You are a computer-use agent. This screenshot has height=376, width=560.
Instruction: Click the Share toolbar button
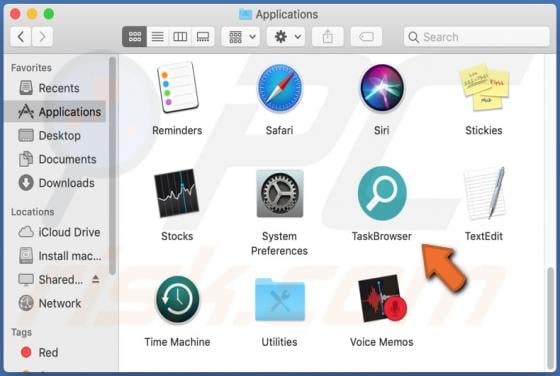click(x=328, y=37)
